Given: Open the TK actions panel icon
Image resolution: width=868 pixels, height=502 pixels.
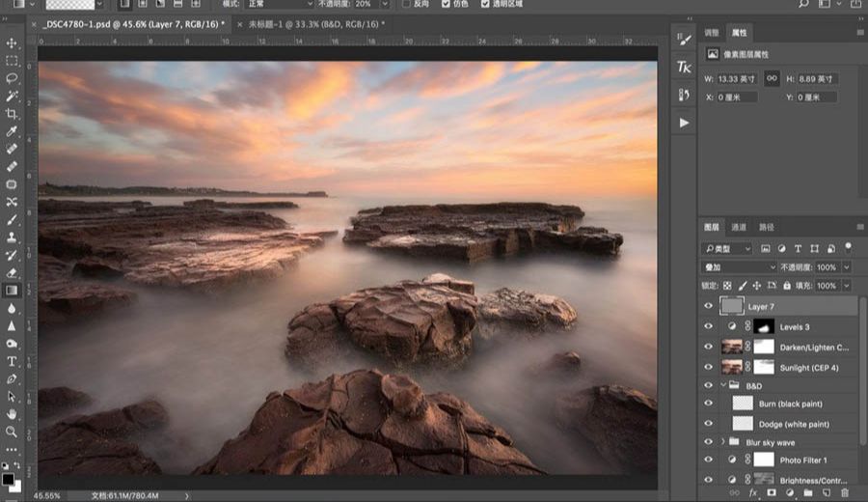Looking at the screenshot, I should coord(684,67).
